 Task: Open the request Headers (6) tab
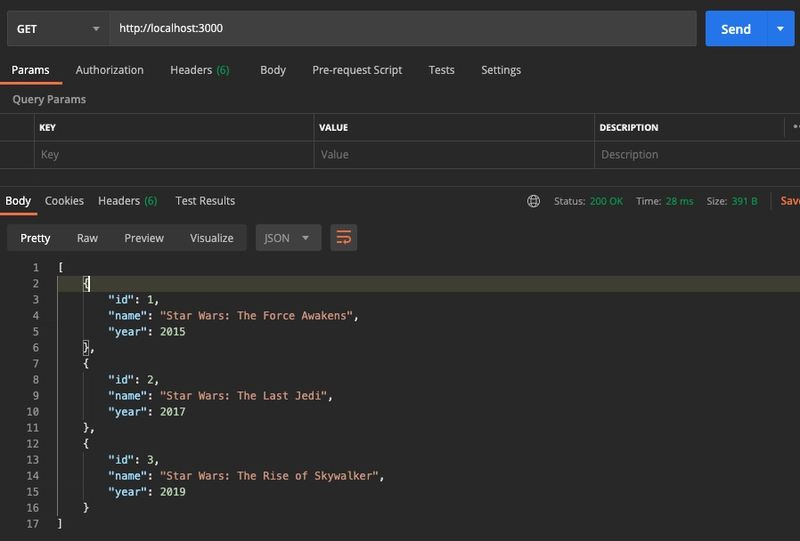click(x=200, y=70)
